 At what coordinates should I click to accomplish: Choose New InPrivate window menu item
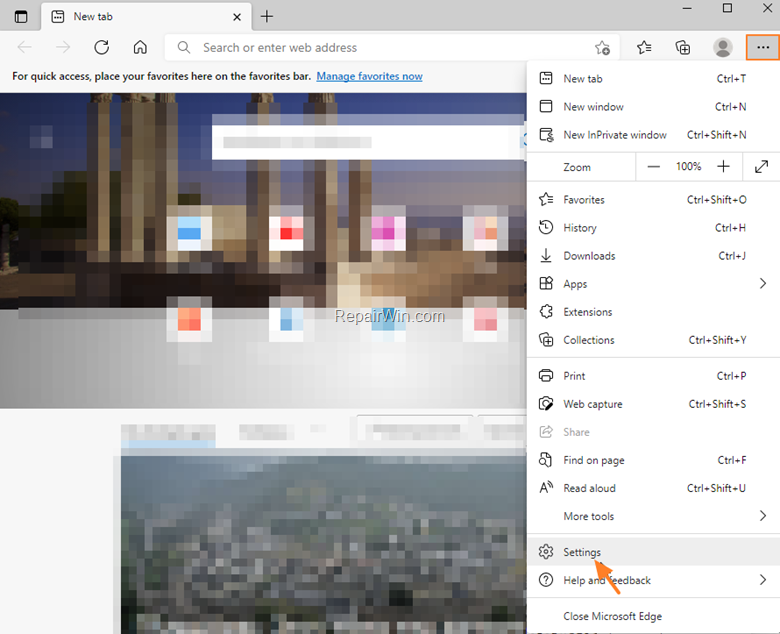[653, 135]
